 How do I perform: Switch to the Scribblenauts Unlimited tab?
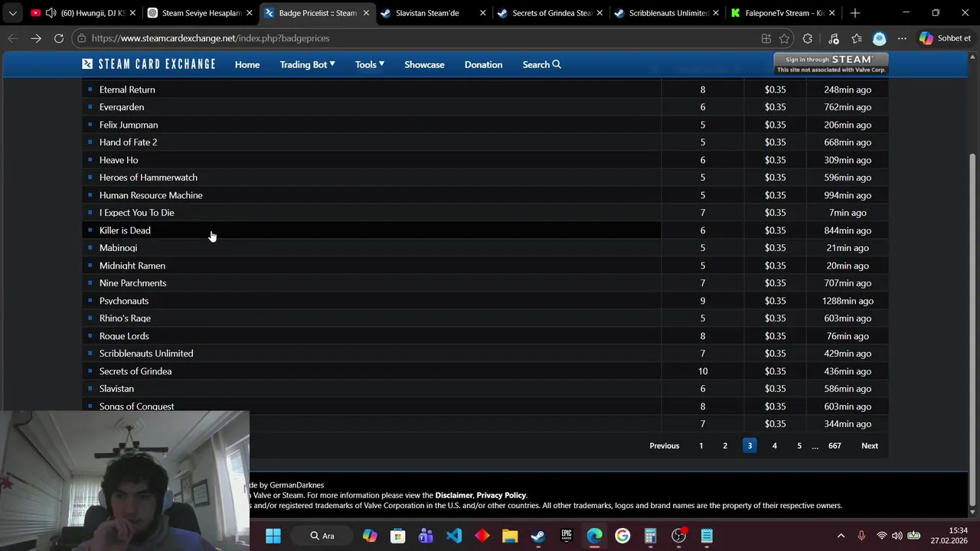667,13
